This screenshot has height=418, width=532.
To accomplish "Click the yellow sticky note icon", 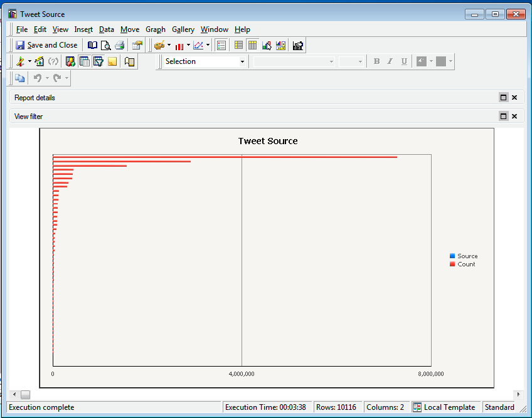I will [x=112, y=61].
